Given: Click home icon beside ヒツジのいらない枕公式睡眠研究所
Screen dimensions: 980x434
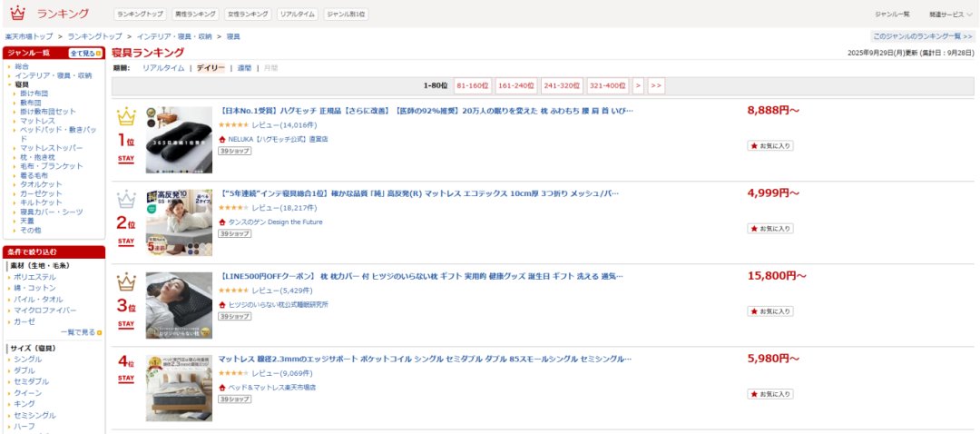Looking at the screenshot, I should (x=222, y=304).
